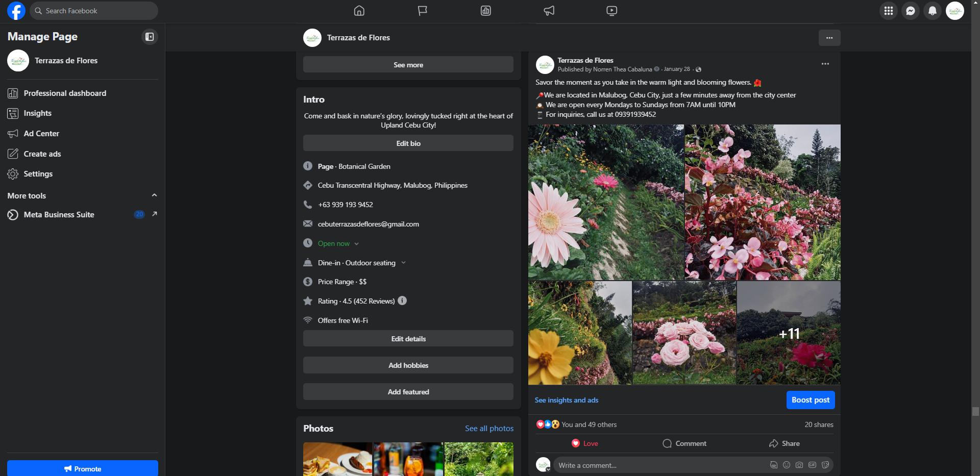Open the +11 more photos tile
980x476 pixels.
789,333
